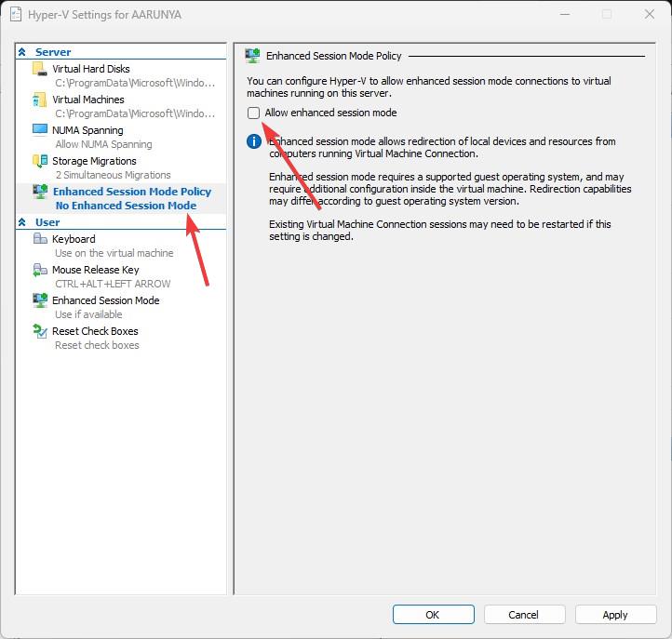Click the Server section header label
The width and height of the screenshot is (672, 639).
pyautogui.click(x=53, y=52)
